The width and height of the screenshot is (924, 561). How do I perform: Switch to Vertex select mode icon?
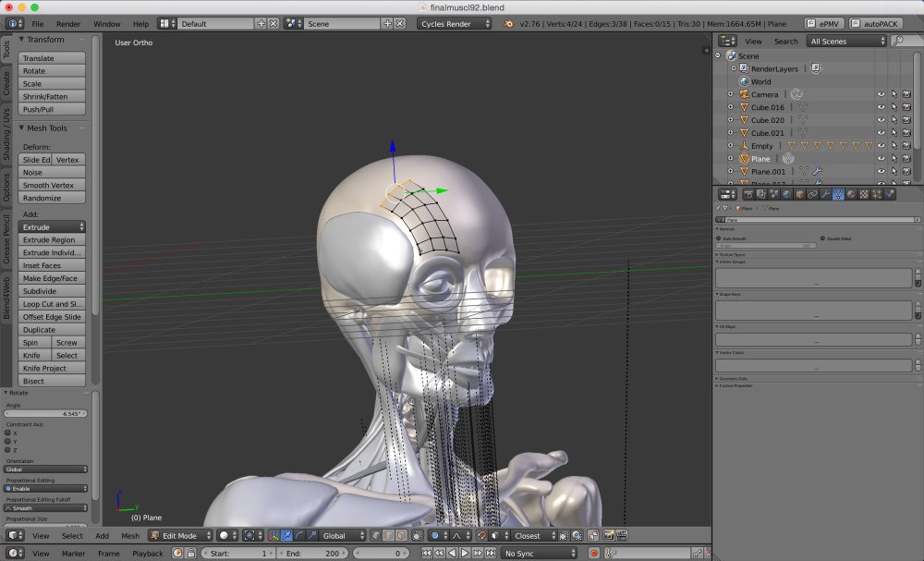(376, 536)
